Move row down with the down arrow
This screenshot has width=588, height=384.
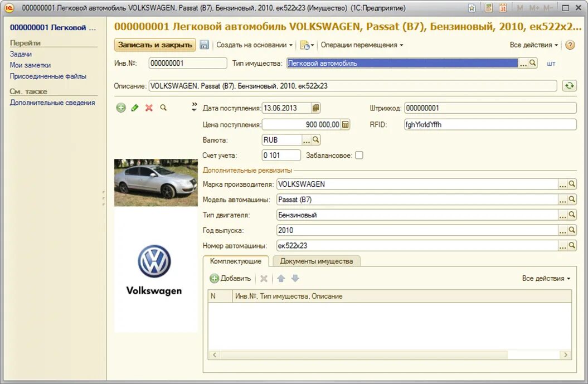click(x=295, y=278)
